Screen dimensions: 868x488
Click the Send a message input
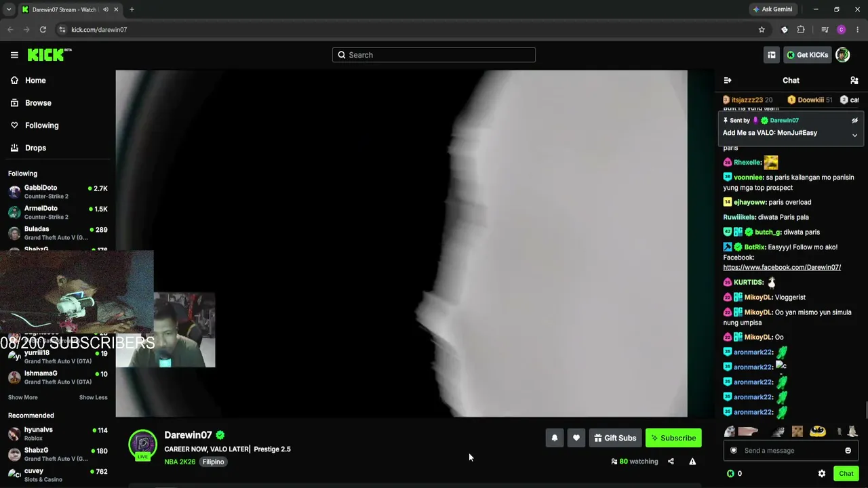point(791,451)
